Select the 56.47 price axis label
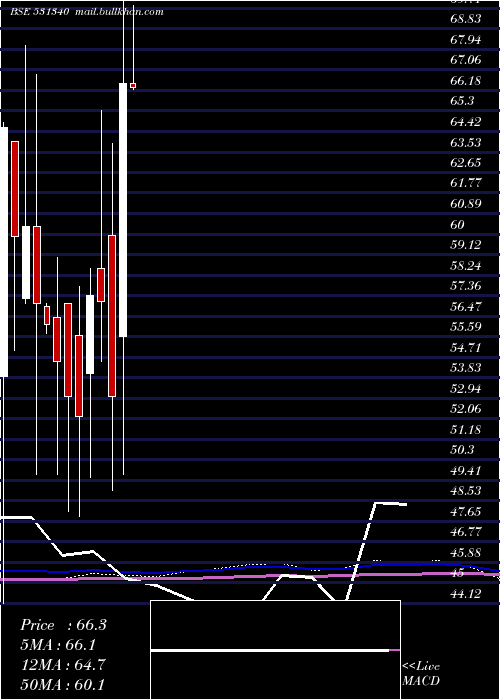500x700 pixels. point(466,307)
